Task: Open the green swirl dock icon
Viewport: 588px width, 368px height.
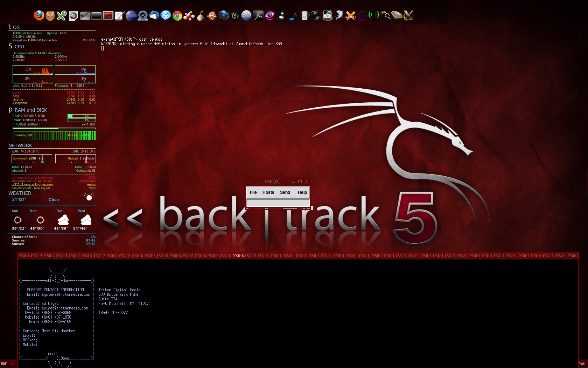Action: click(235, 16)
